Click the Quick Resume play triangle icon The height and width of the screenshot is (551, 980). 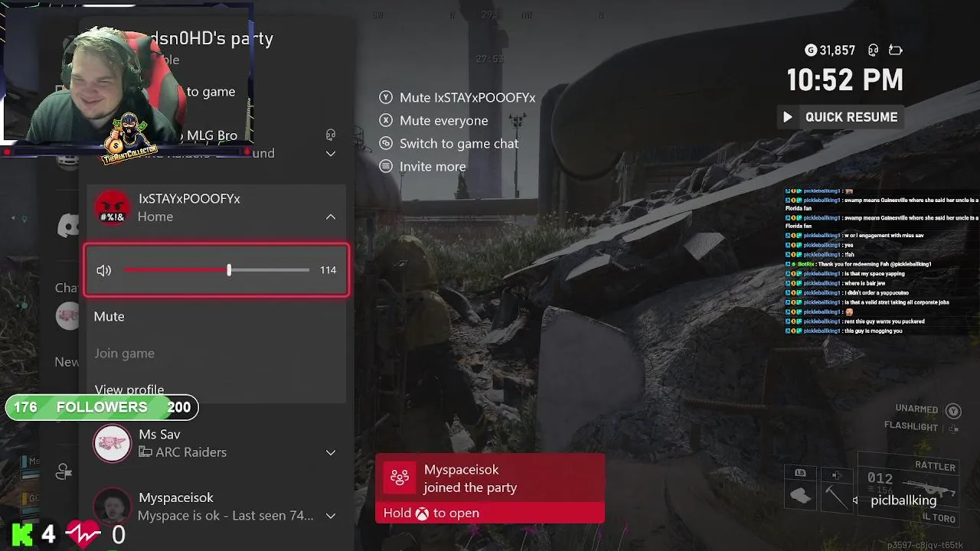click(788, 117)
